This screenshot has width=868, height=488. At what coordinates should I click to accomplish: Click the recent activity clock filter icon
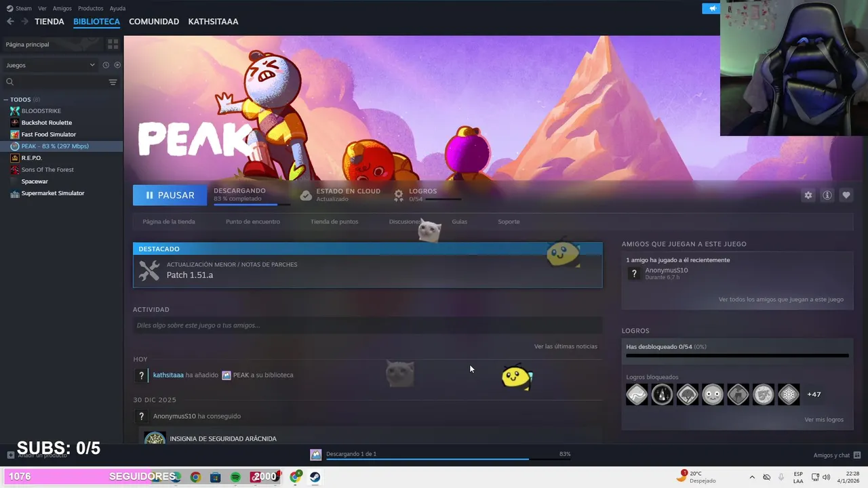106,65
